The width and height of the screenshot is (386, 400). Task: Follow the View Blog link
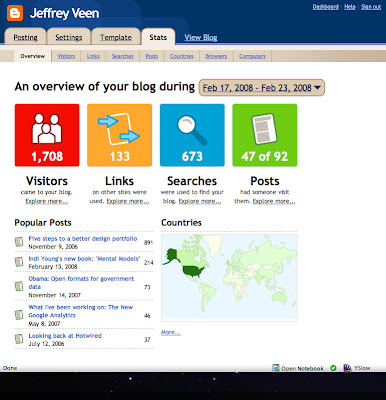(x=201, y=37)
